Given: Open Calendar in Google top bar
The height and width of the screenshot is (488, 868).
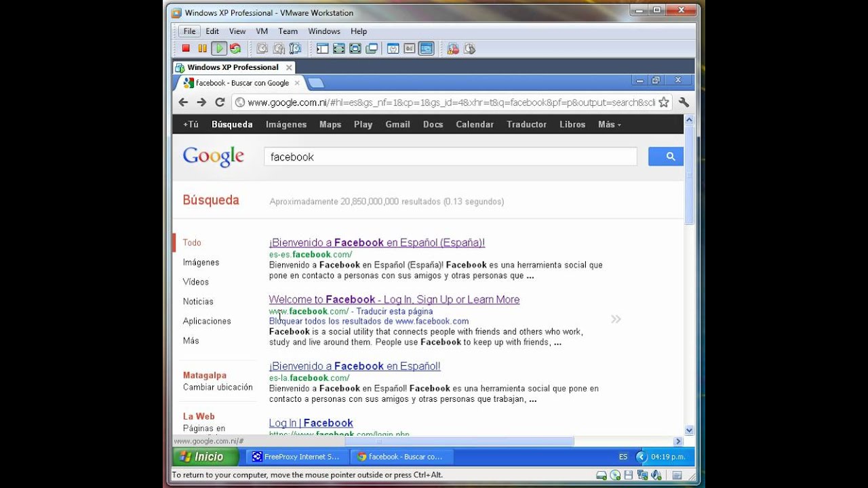Looking at the screenshot, I should 475,124.
